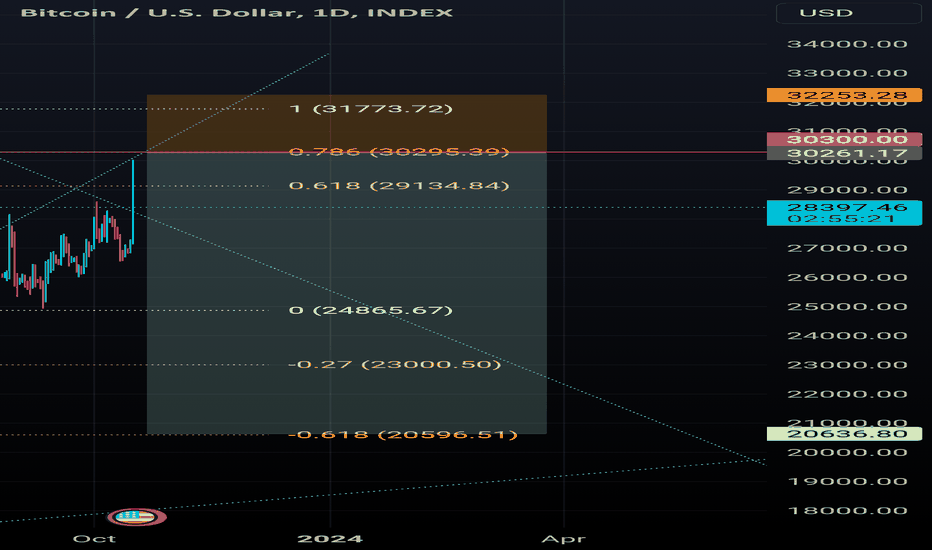932x550 pixels.
Task: Click the 24000.00 price axis tick
Action: pos(847,336)
